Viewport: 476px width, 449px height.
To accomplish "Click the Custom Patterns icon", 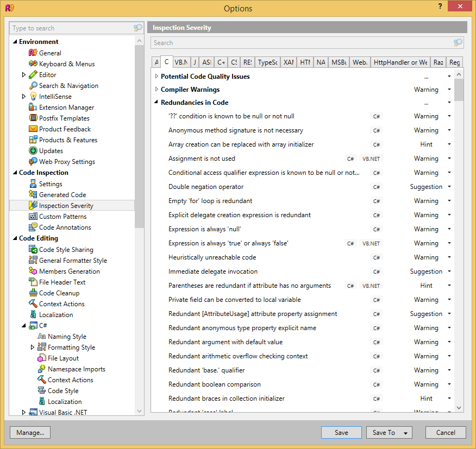I will 33,217.
